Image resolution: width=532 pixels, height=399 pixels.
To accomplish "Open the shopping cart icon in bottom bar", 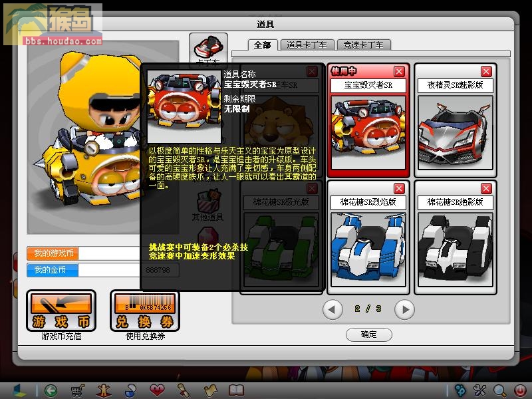I will [x=77, y=391].
